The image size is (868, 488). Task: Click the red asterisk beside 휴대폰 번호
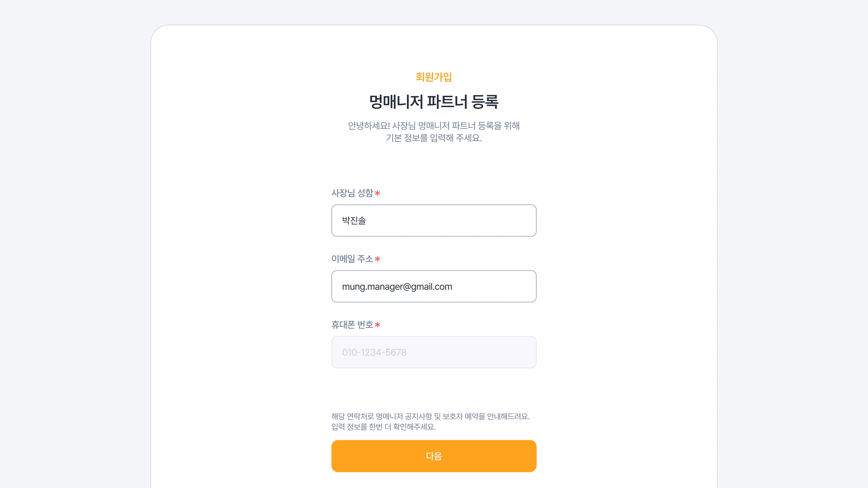(x=377, y=325)
